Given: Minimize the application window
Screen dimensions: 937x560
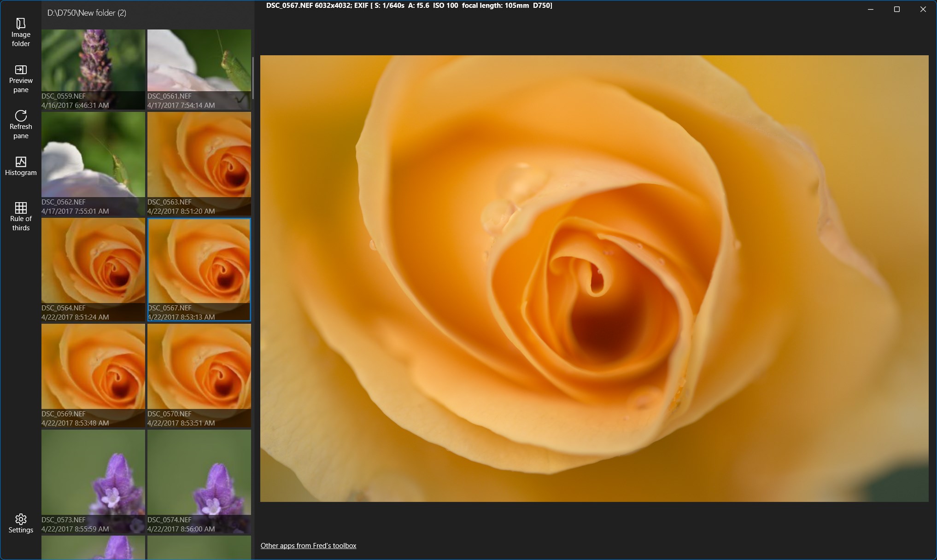Looking at the screenshot, I should (870, 9).
